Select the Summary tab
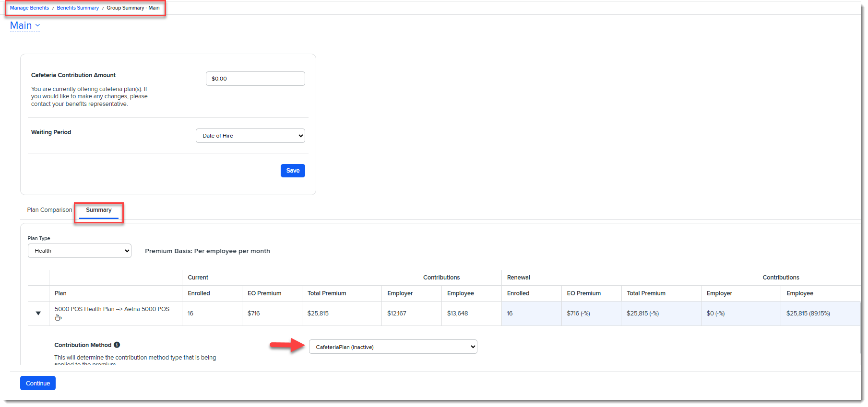Screen dimensions: 868x407 pos(99,210)
